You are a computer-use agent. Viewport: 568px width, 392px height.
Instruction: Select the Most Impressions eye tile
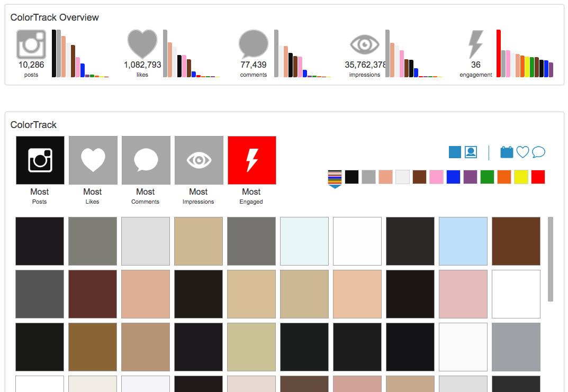(199, 160)
